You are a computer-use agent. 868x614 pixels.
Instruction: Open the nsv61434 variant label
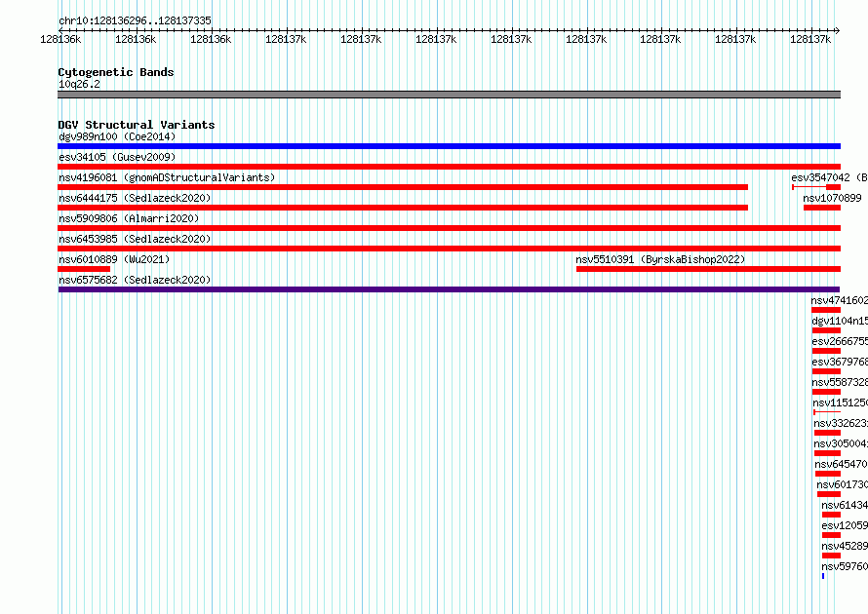[x=845, y=505]
